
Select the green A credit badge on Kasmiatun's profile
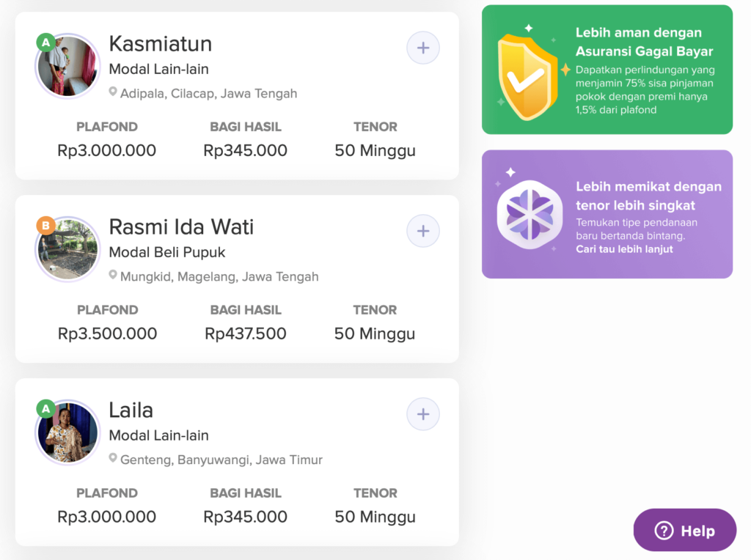pyautogui.click(x=45, y=43)
